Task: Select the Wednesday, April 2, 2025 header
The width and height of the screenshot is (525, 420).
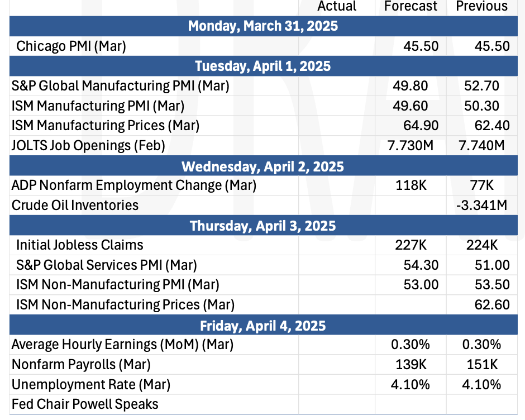Action: coord(263,166)
